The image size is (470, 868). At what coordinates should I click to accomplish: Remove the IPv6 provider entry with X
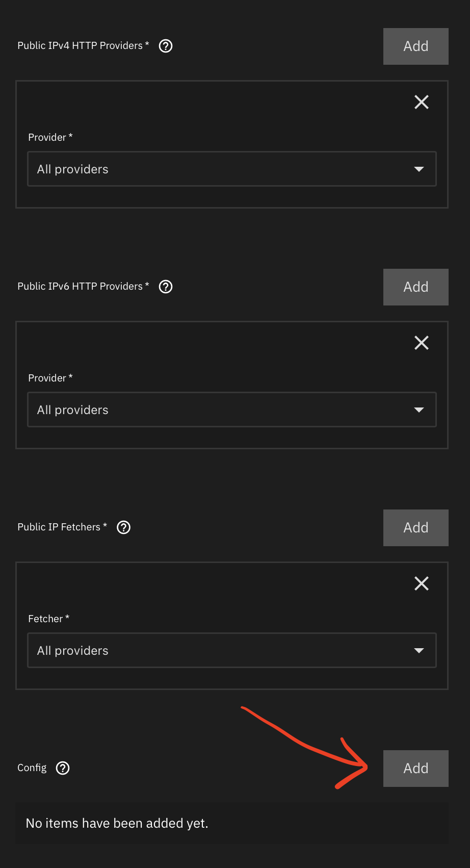point(422,343)
